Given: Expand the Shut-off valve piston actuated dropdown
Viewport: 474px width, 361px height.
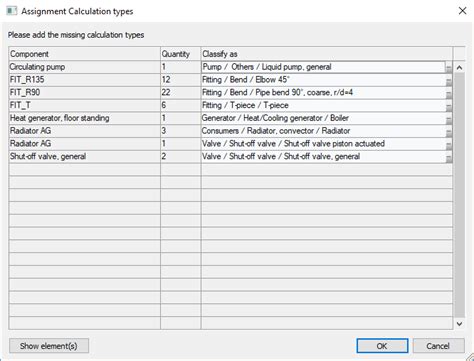Looking at the screenshot, I should [449, 144].
